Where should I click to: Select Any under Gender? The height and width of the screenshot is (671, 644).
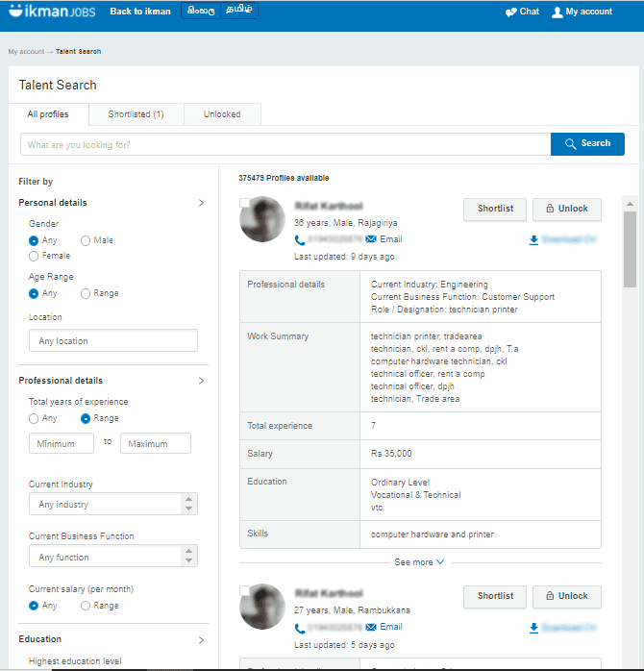point(34,241)
